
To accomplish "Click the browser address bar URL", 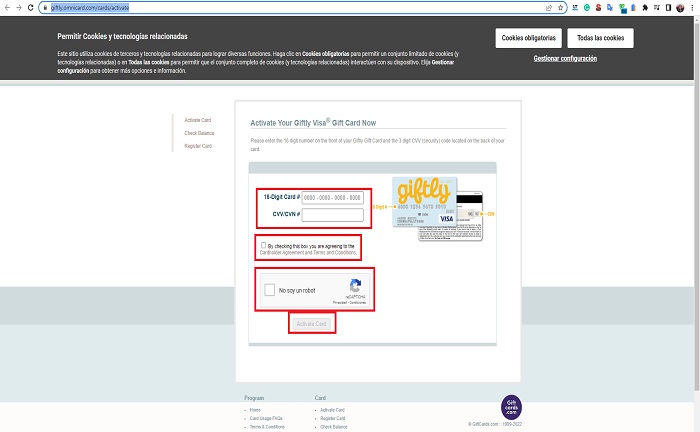I will coord(90,8).
